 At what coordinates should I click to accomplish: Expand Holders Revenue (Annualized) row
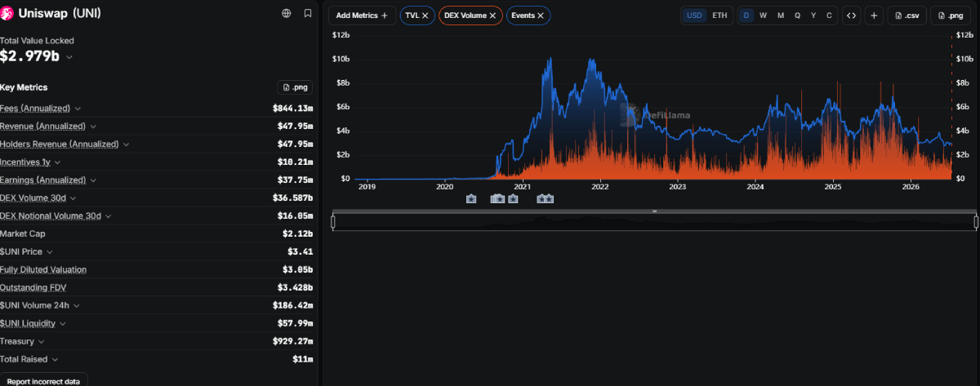coord(127,144)
